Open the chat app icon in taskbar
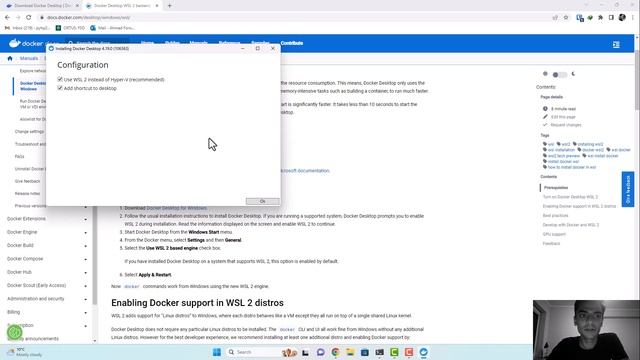 point(320,352)
